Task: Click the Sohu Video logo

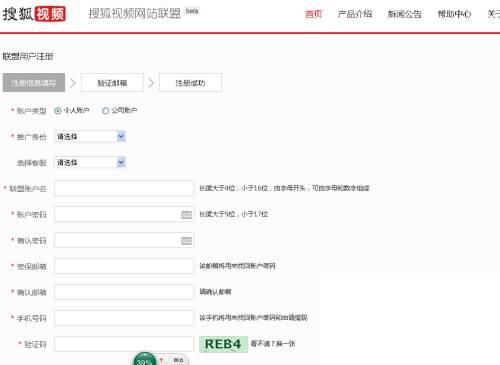Action: (34, 14)
